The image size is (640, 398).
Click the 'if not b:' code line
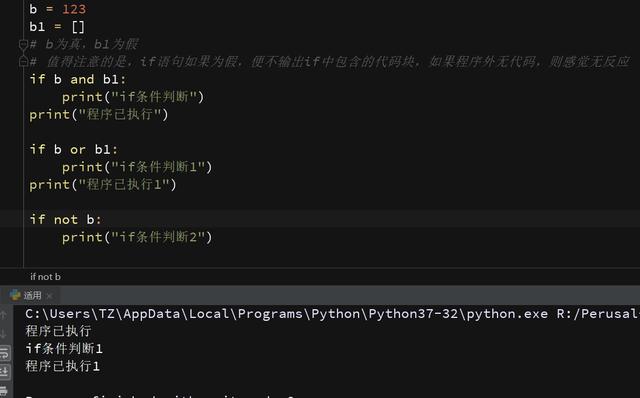(x=65, y=220)
